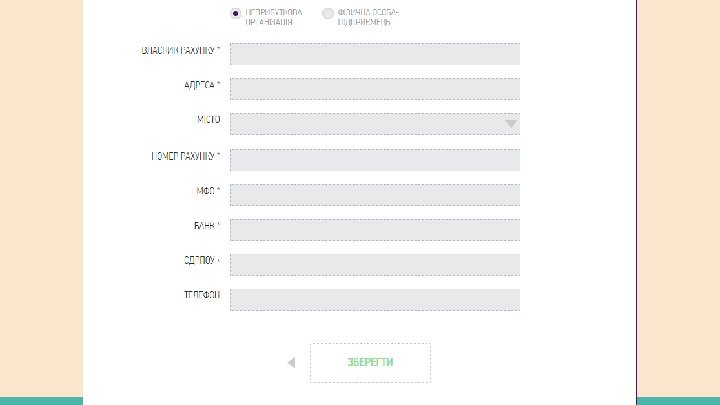The width and height of the screenshot is (720, 405).
Task: Click the Місто dropdown arrow icon
Action: tap(511, 124)
